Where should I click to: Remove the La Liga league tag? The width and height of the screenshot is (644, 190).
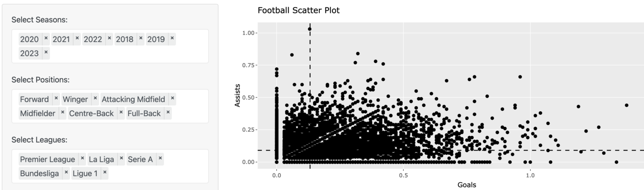122,159
